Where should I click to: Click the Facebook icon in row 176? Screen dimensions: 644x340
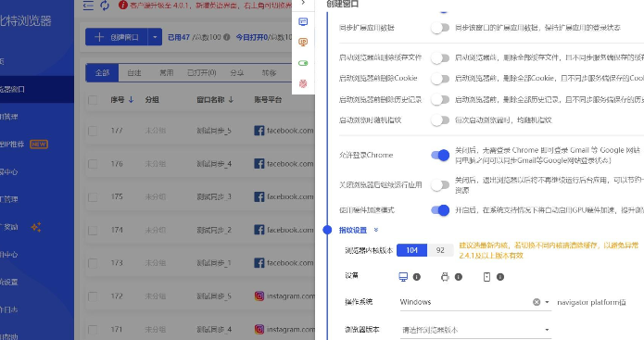[259, 163]
